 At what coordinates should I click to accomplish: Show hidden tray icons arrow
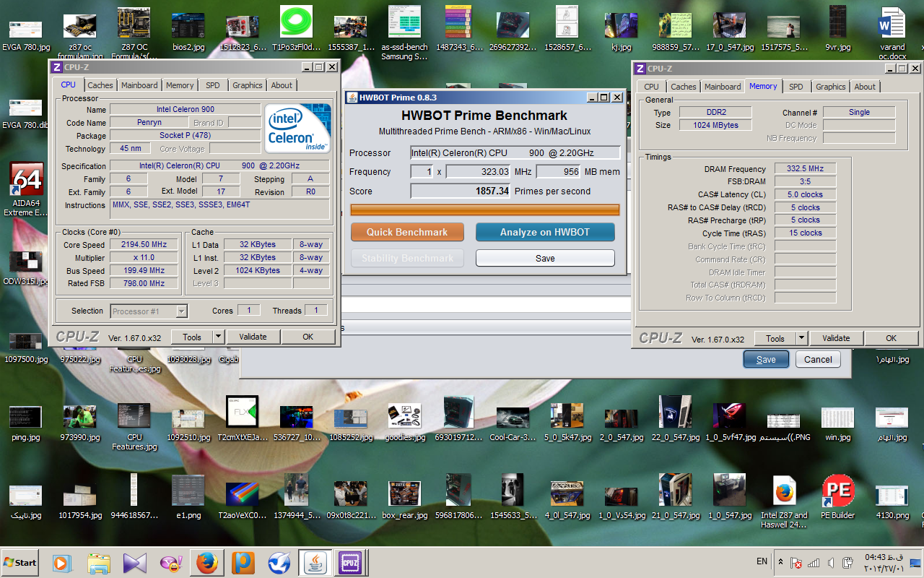tap(780, 561)
